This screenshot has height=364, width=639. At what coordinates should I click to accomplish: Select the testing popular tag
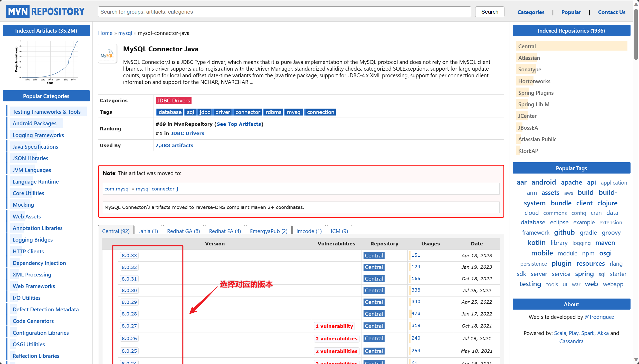coord(530,284)
